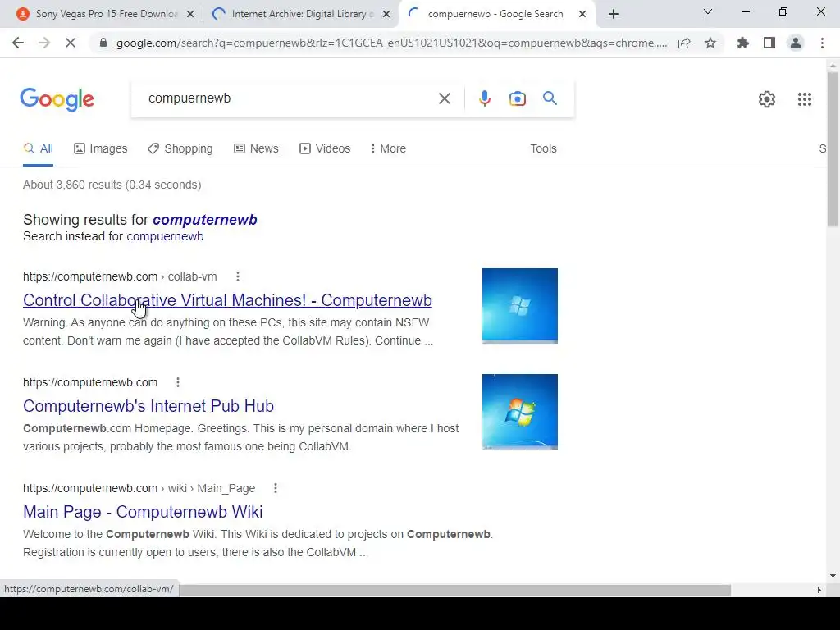Click the vertical page scrollbar thumb
The width and height of the screenshot is (840, 630).
pos(833,149)
